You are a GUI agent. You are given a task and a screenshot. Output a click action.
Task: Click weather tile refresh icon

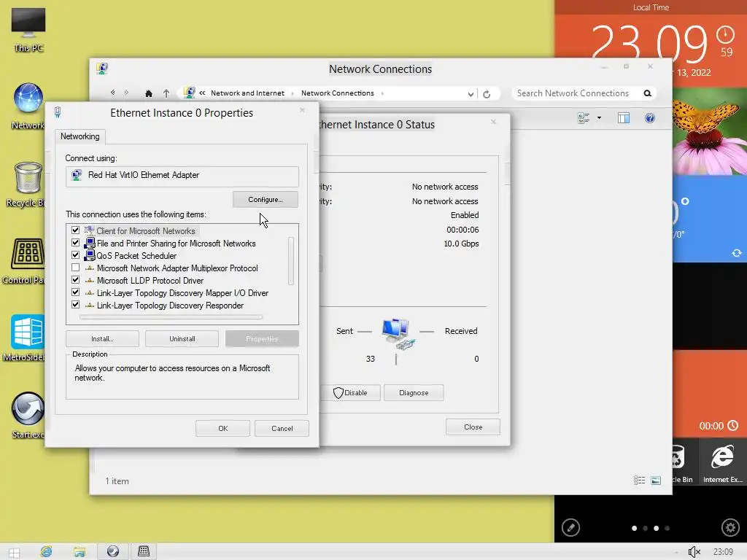(x=737, y=253)
